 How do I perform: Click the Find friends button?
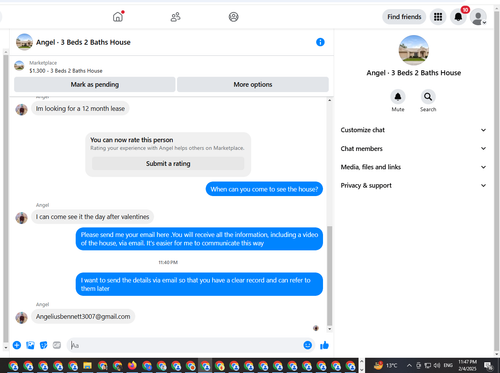click(x=404, y=17)
